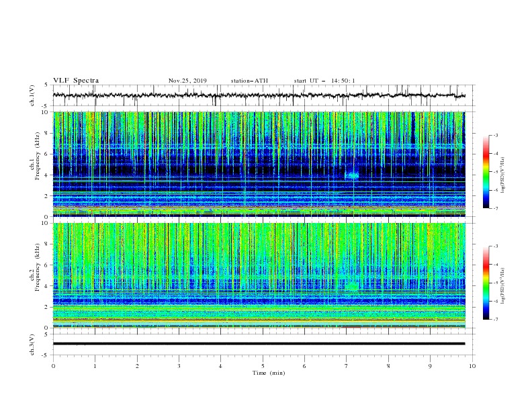
Task: Click the time axis tick label "2"
Action: [x=137, y=366]
